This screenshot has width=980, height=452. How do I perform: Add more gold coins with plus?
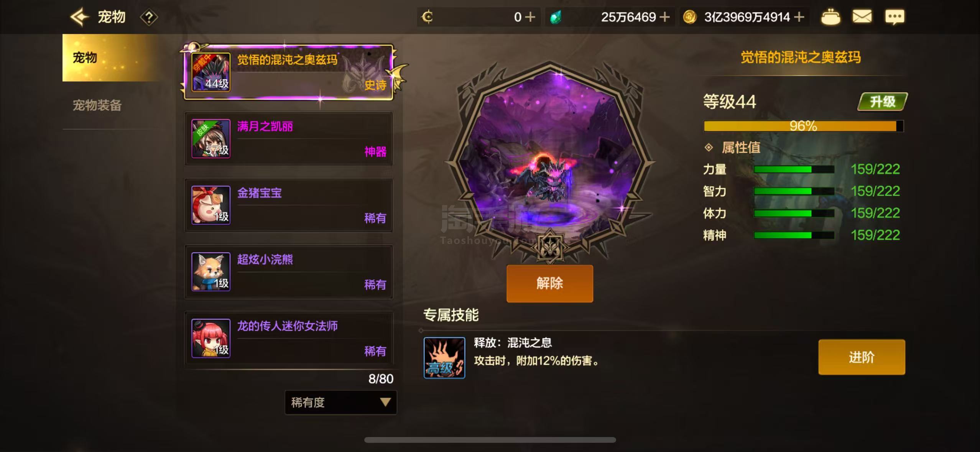[799, 17]
